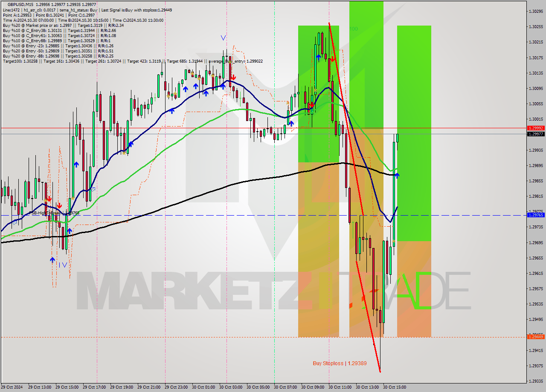Click the 1.29655 price axis label

click(x=536, y=258)
